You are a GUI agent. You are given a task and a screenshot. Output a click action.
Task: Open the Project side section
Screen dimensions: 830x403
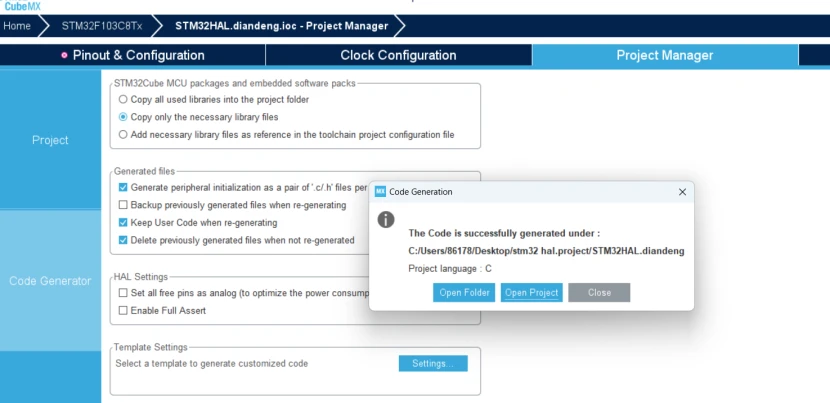[x=50, y=140]
